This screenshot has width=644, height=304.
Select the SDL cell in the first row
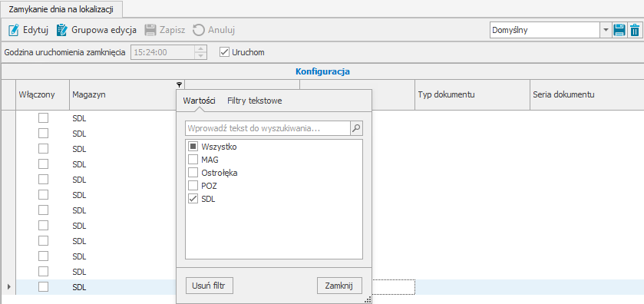[x=124, y=118]
